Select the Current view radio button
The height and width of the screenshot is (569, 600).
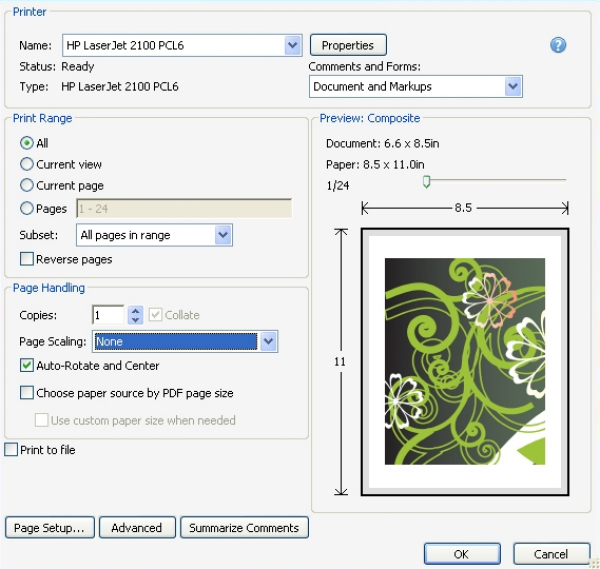[x=27, y=164]
